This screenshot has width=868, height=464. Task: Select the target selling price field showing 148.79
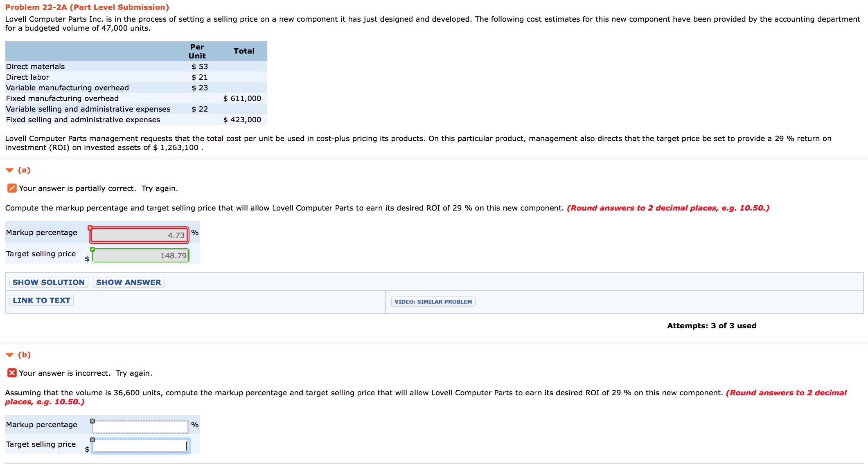140,256
